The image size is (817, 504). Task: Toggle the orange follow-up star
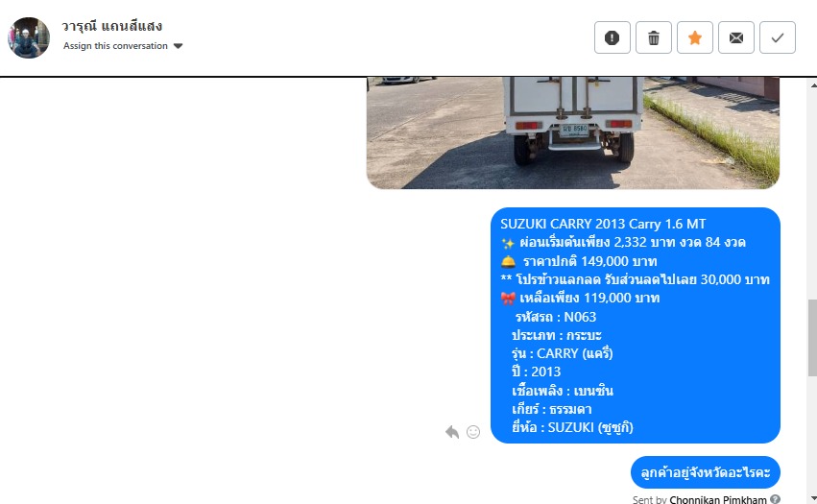[x=694, y=37]
